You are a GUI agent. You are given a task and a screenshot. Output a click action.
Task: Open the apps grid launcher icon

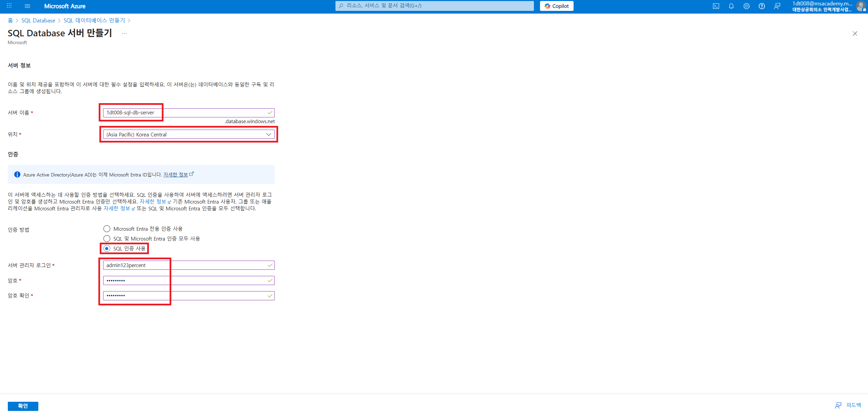tap(9, 6)
